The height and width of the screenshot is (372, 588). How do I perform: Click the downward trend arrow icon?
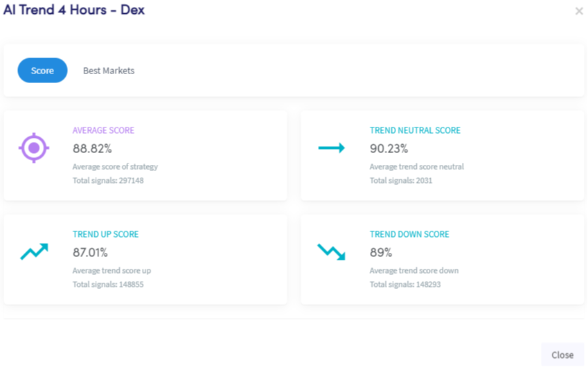332,252
